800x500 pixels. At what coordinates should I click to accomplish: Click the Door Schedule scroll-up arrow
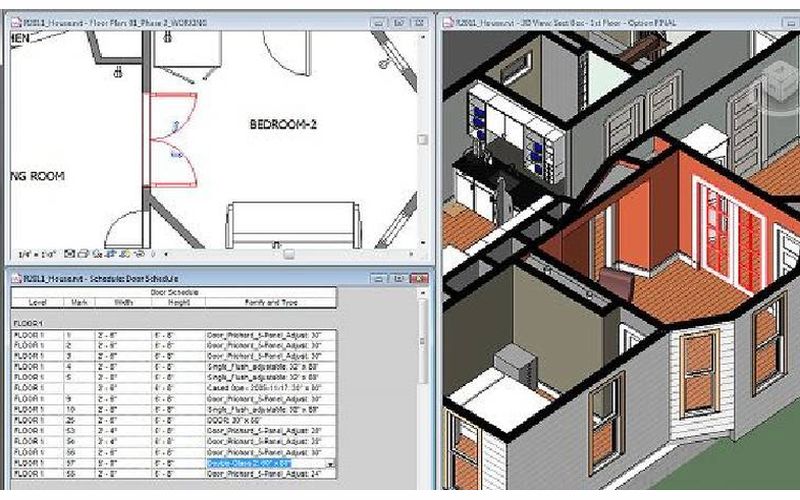click(x=422, y=293)
